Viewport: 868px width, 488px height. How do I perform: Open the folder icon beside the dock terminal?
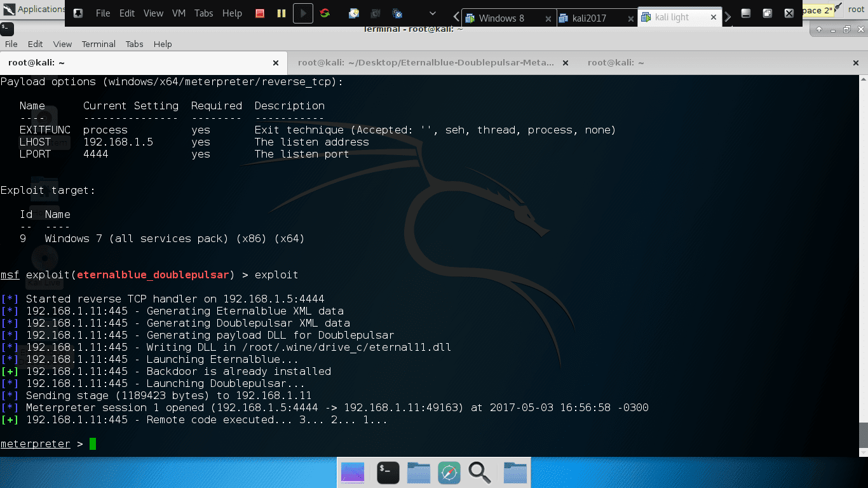(419, 472)
